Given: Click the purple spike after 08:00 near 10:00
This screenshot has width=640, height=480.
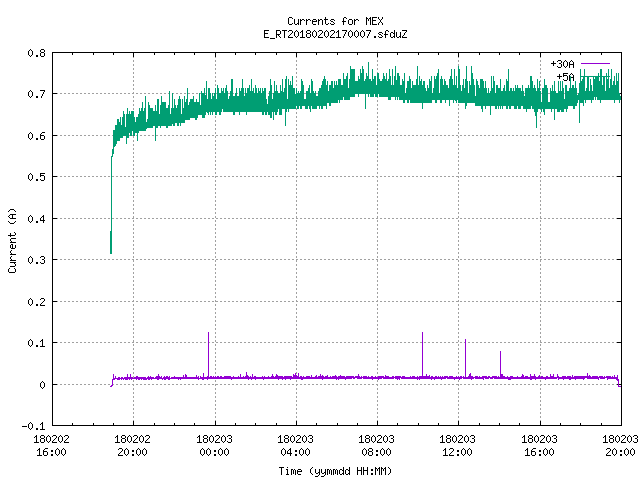Looking at the screenshot, I should (x=422, y=354).
